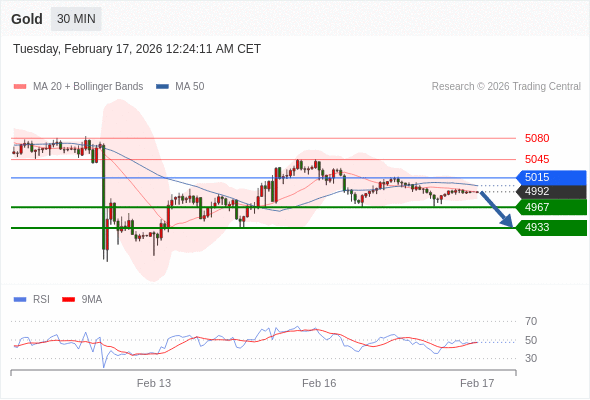Click the RSI 70 level label

coord(531,321)
